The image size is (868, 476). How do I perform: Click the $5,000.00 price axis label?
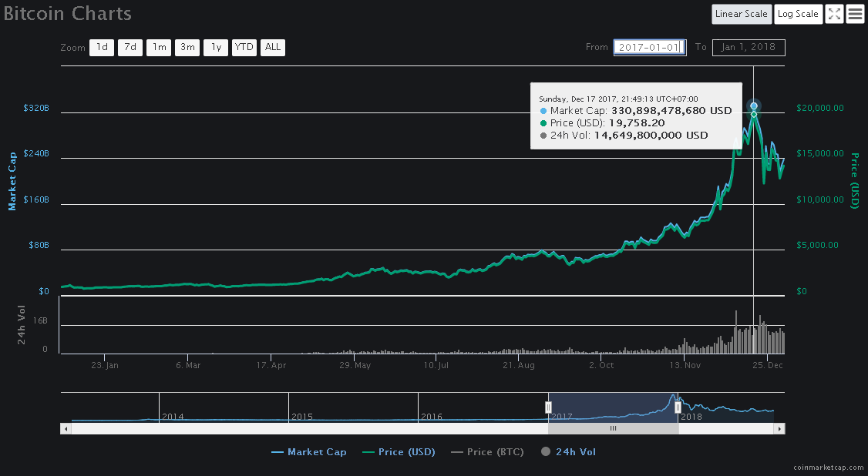click(x=818, y=245)
